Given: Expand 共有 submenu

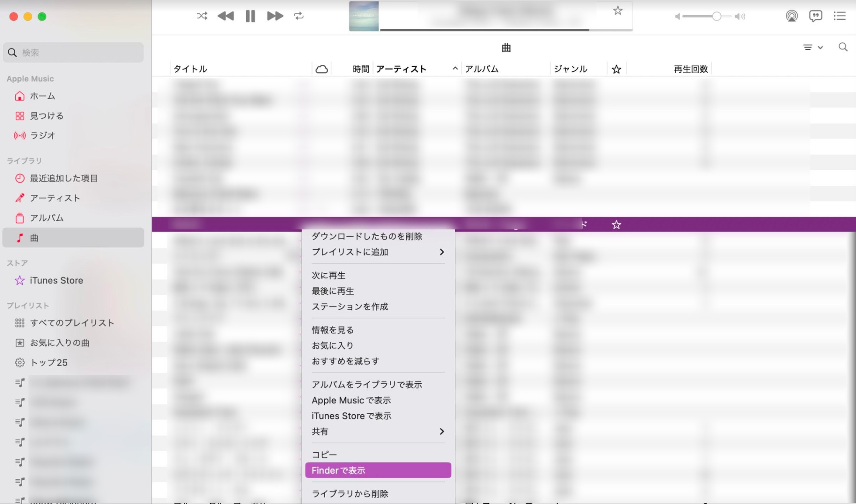Looking at the screenshot, I should pyautogui.click(x=378, y=431).
